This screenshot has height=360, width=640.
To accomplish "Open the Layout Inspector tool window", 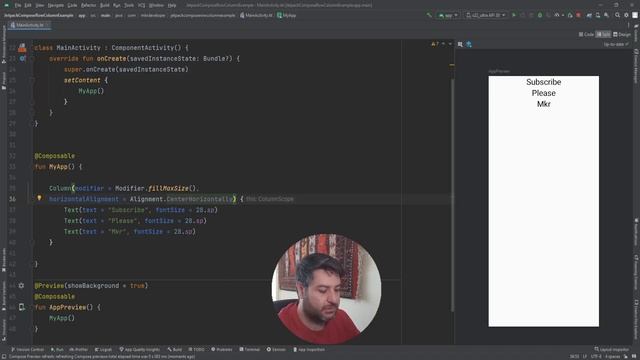I will pyautogui.click(x=612, y=349).
